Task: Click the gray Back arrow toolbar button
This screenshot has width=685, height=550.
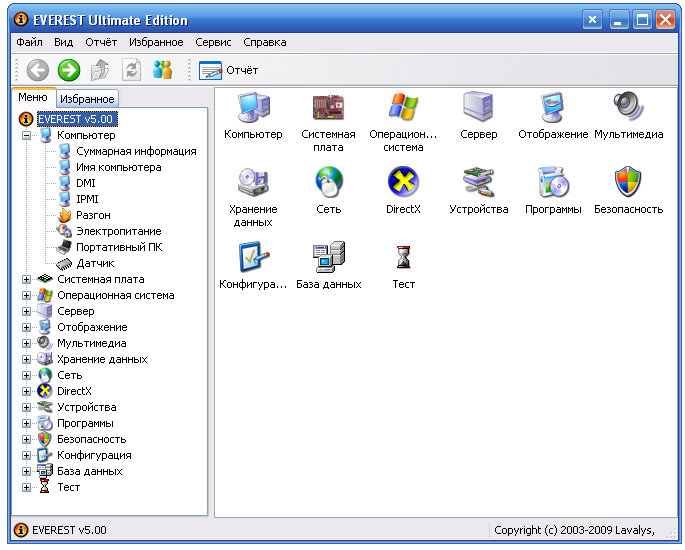Action: [x=38, y=70]
